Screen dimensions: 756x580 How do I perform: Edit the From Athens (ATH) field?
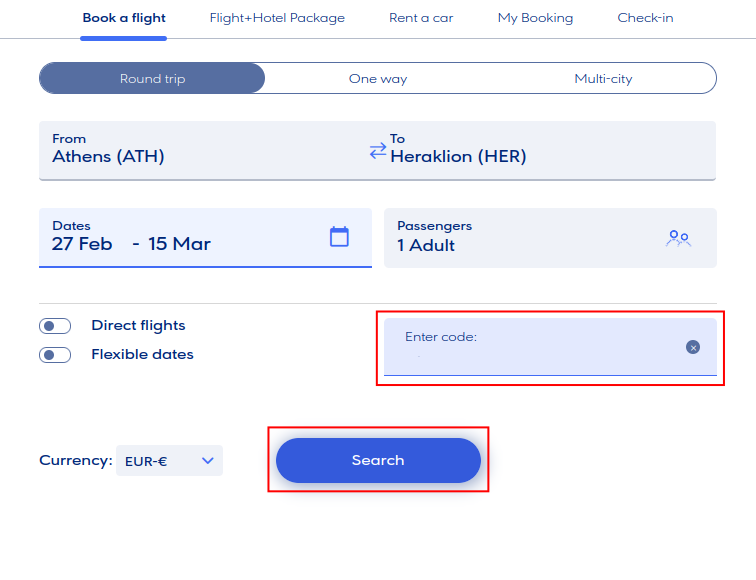(200, 150)
